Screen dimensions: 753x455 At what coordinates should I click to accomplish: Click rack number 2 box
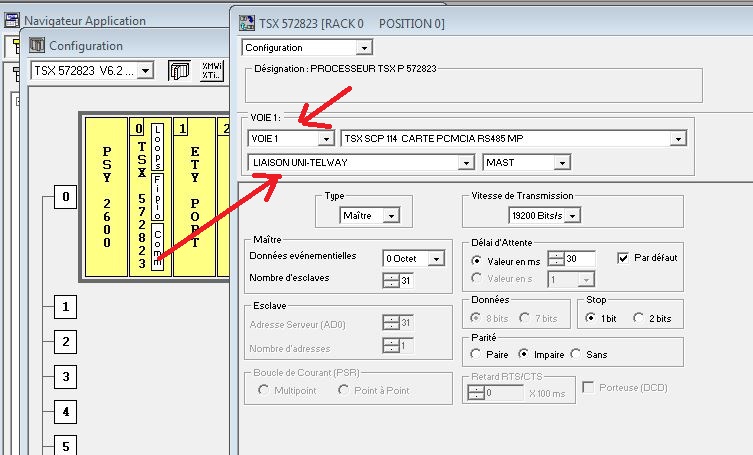click(x=65, y=342)
